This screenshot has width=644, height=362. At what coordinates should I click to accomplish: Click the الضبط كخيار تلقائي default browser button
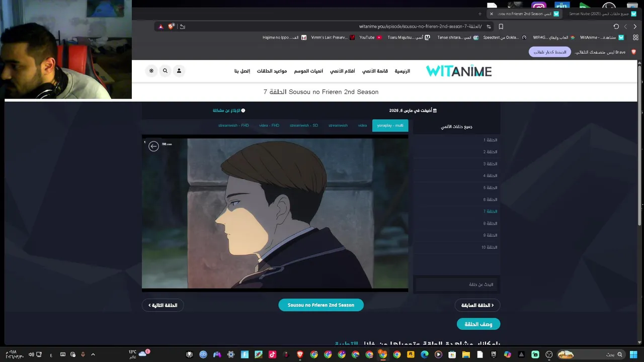point(550,52)
